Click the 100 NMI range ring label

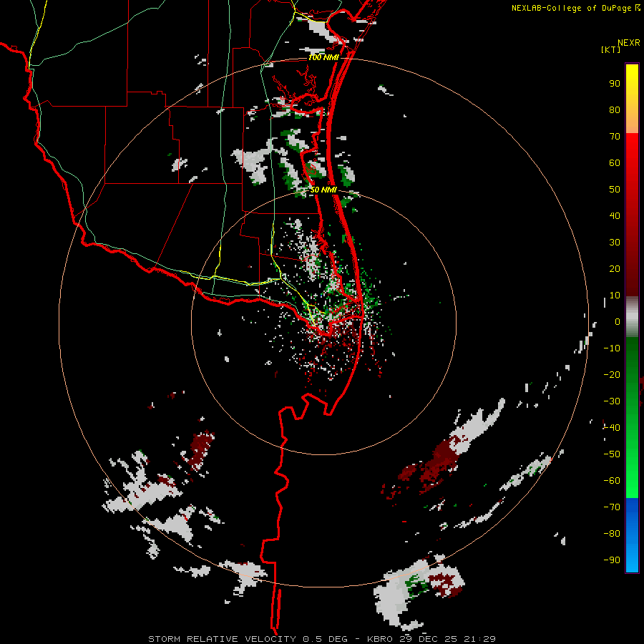(323, 57)
